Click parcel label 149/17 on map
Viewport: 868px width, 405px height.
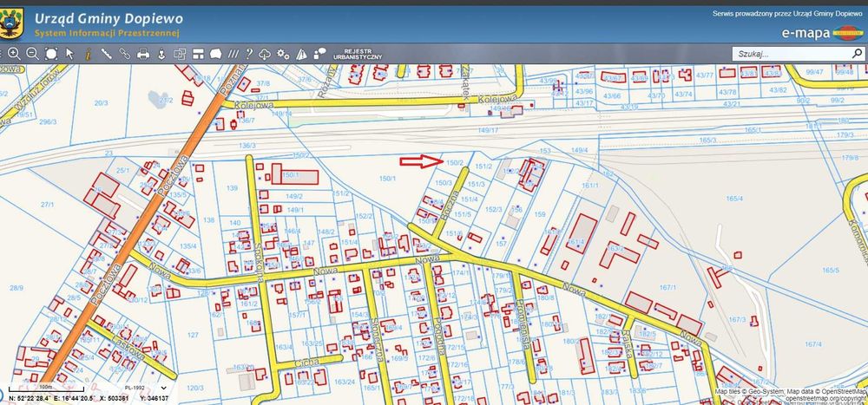click(x=488, y=131)
